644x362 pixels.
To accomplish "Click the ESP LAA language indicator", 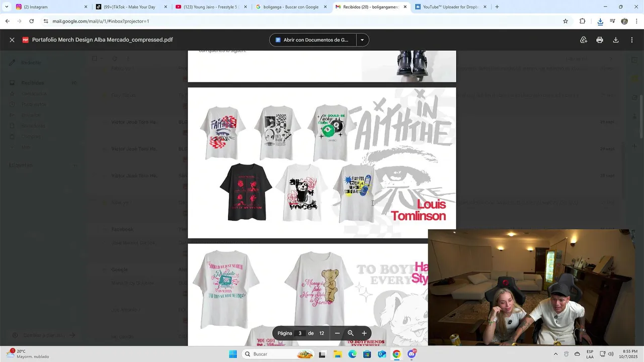I will pos(590,354).
